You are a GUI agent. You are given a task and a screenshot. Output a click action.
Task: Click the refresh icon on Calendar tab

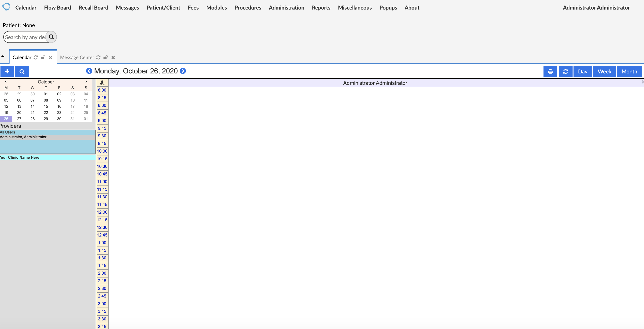pos(36,57)
